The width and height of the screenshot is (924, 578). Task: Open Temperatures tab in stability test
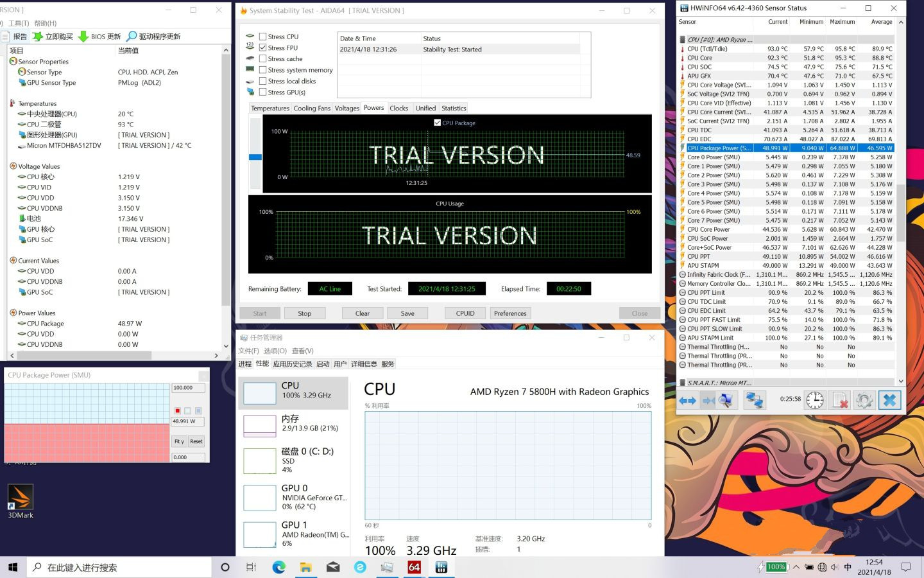click(270, 108)
